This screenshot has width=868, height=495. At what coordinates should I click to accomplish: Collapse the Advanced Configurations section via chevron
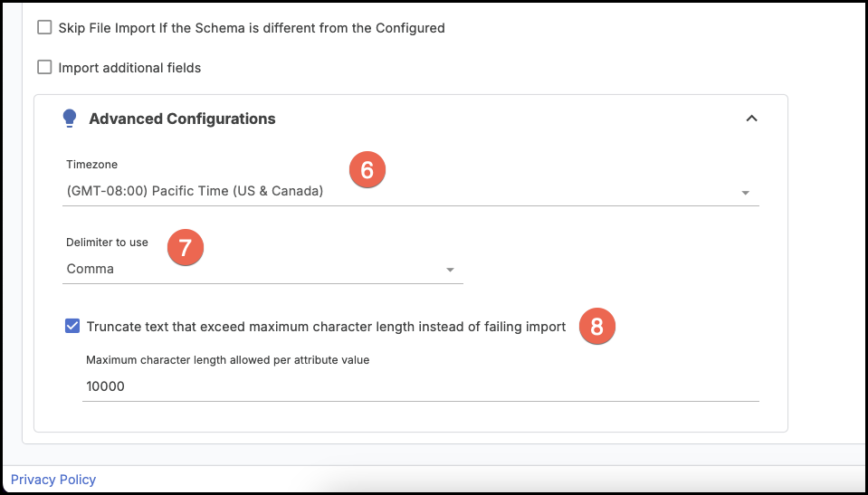tap(751, 119)
